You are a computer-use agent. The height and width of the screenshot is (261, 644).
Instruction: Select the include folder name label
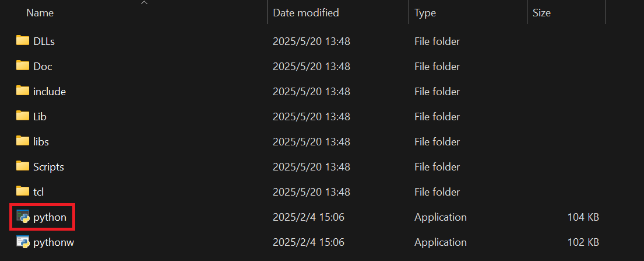[x=50, y=92]
